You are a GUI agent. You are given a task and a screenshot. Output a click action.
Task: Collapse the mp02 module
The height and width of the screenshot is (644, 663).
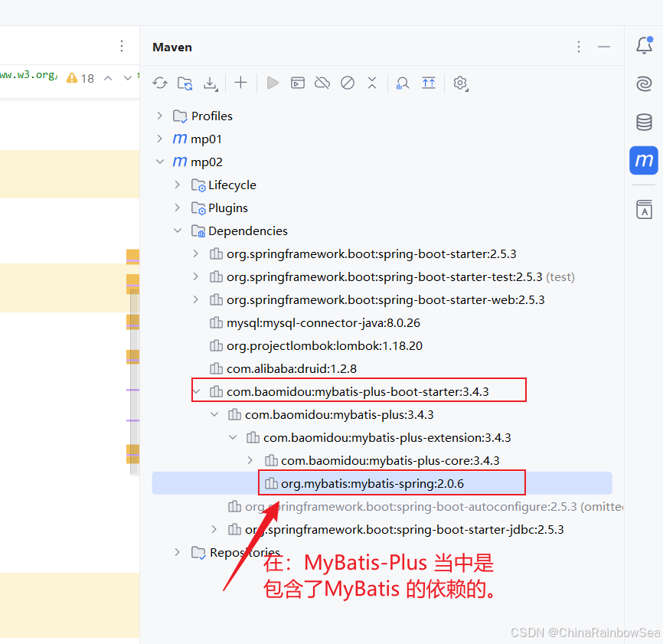pos(160,162)
